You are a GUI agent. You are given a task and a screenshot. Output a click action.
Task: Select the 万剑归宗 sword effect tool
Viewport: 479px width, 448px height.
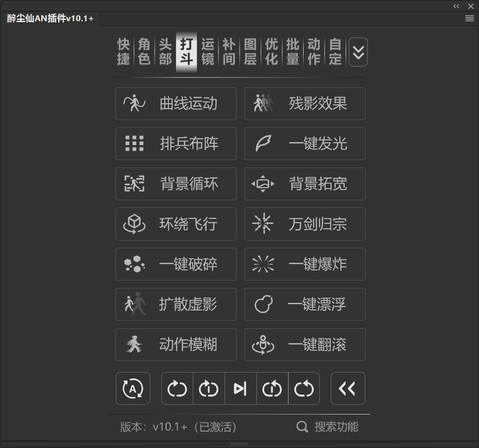304,224
